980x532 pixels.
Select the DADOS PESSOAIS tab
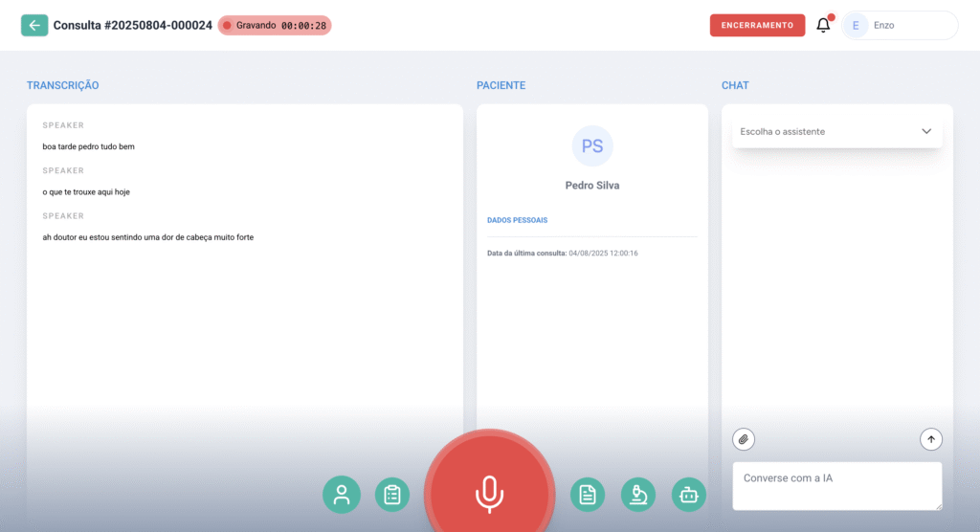518,220
